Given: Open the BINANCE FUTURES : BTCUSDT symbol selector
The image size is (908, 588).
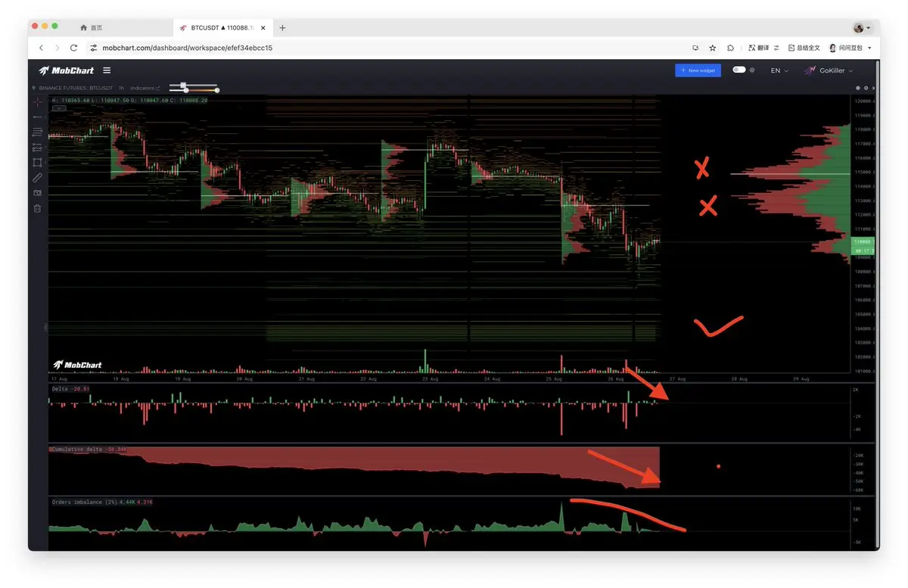Looking at the screenshot, I should tap(76, 89).
